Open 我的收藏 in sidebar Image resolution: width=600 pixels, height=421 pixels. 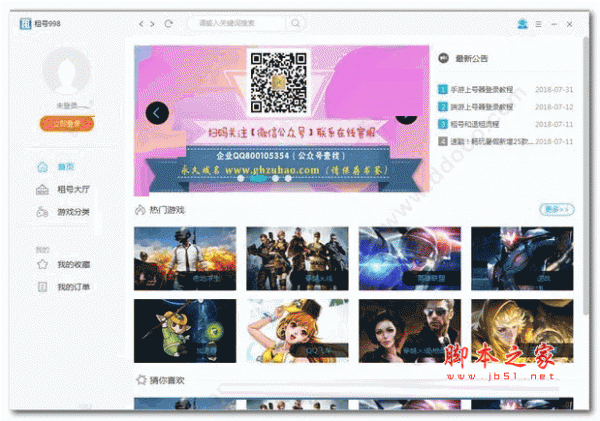coord(73,264)
